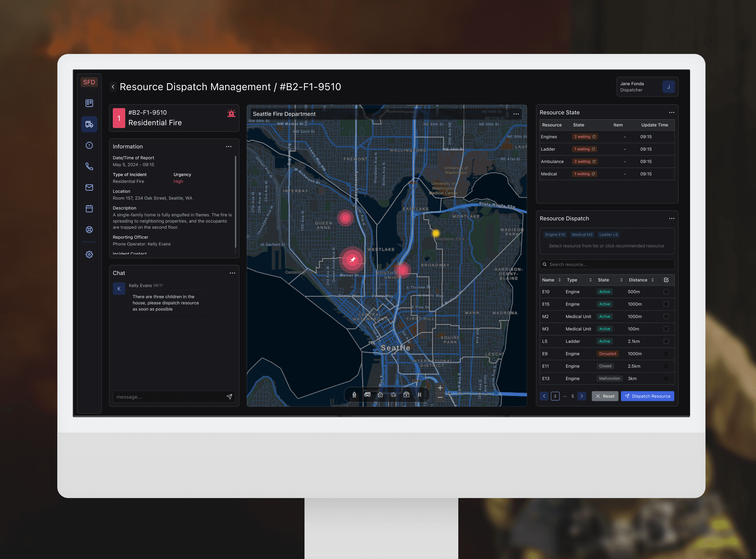Check the E10 Engine row checkbox

coord(666,292)
